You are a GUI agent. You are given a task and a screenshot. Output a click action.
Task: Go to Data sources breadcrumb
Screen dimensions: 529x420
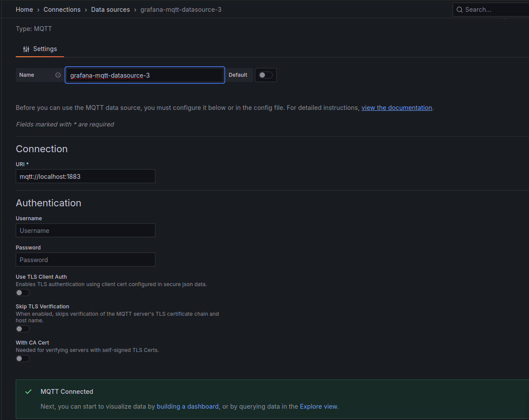point(110,10)
